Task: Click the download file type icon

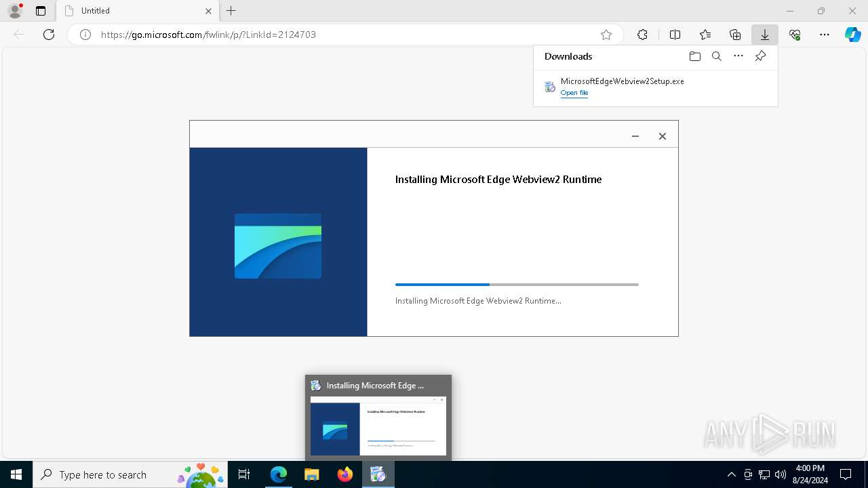Action: pos(550,87)
